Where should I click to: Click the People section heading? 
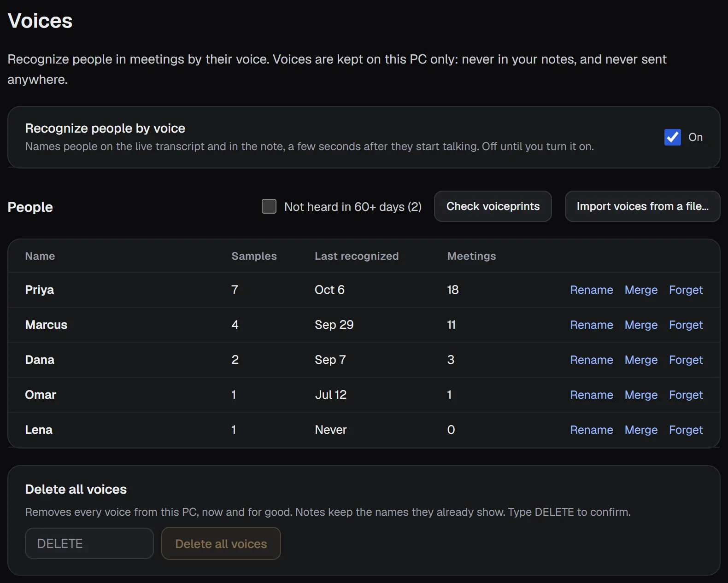[x=30, y=207]
